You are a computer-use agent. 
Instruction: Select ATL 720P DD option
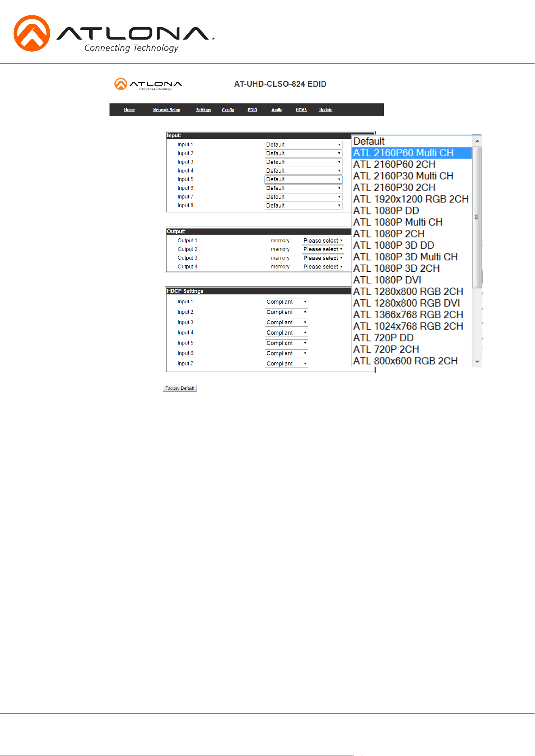pos(412,338)
